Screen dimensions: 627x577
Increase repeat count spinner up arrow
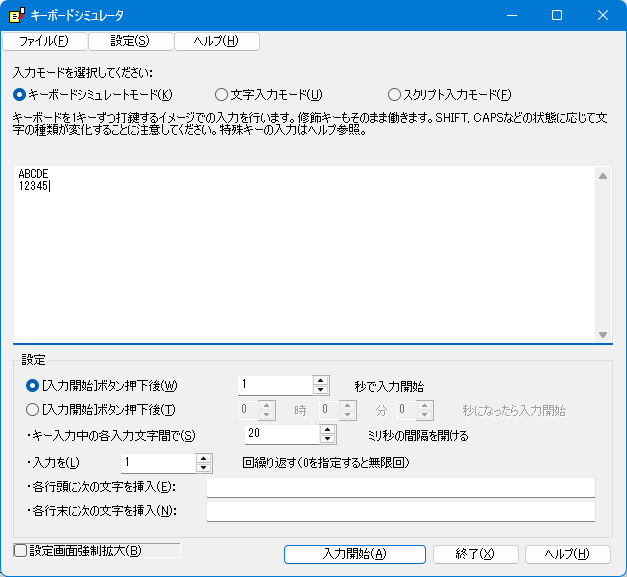tap(203, 458)
